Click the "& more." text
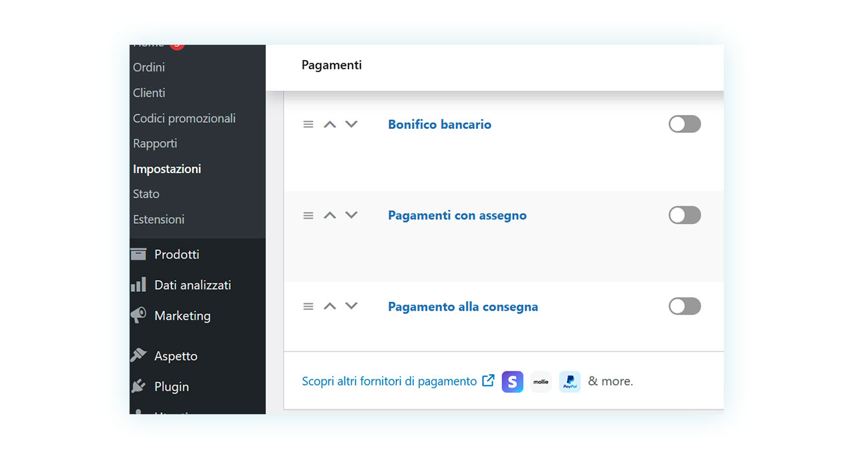The width and height of the screenshot is (868, 461). tap(610, 381)
